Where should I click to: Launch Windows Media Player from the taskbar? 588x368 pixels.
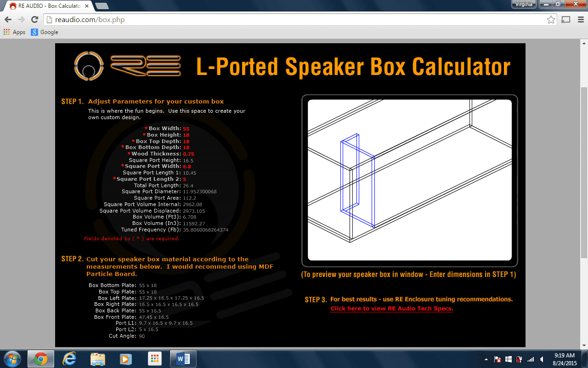(126, 359)
